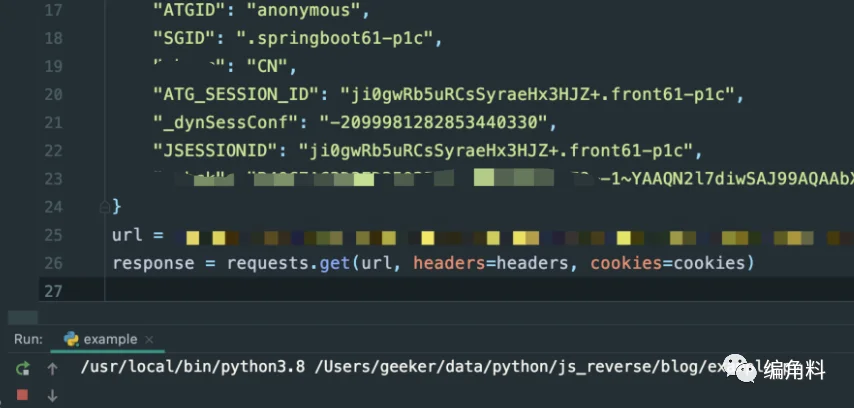Click the "CN" value string
Viewport: 854px width, 408px height.
pyautogui.click(x=266, y=66)
